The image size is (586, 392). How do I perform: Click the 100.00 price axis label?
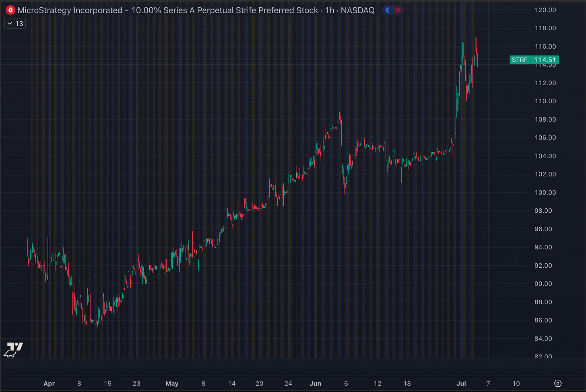[545, 193]
